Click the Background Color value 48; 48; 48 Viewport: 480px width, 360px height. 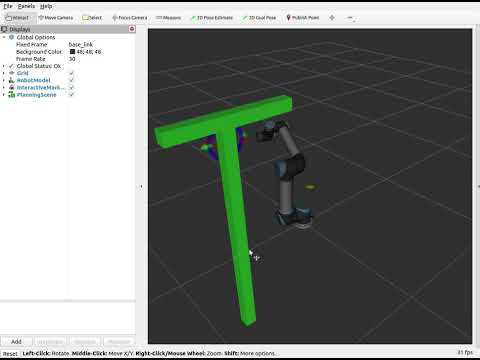[x=89, y=52]
